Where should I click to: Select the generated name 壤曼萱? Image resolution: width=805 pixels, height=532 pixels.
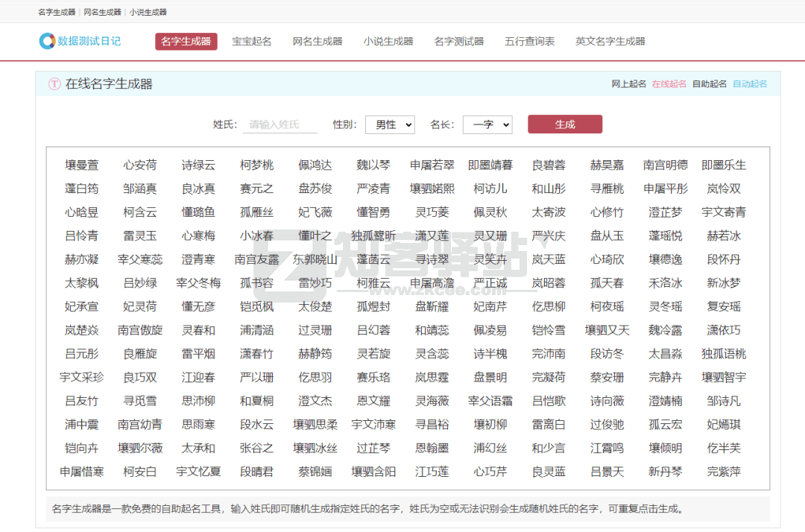(x=82, y=165)
